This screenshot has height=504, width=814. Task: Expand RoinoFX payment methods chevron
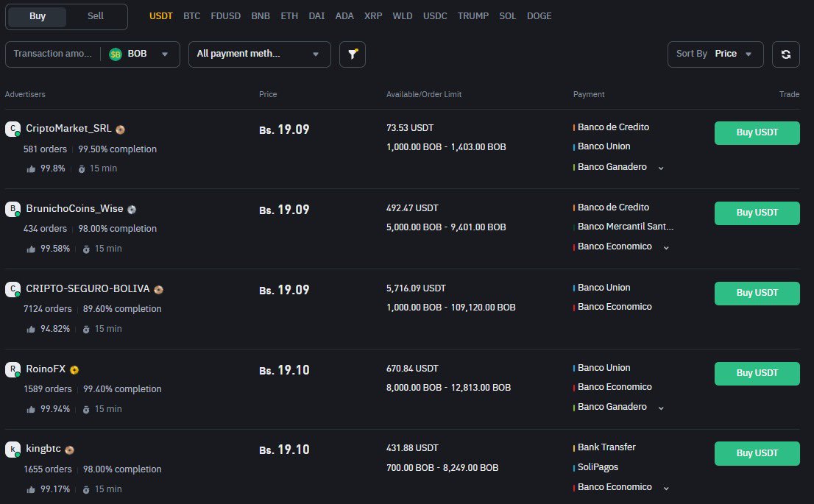tap(661, 408)
